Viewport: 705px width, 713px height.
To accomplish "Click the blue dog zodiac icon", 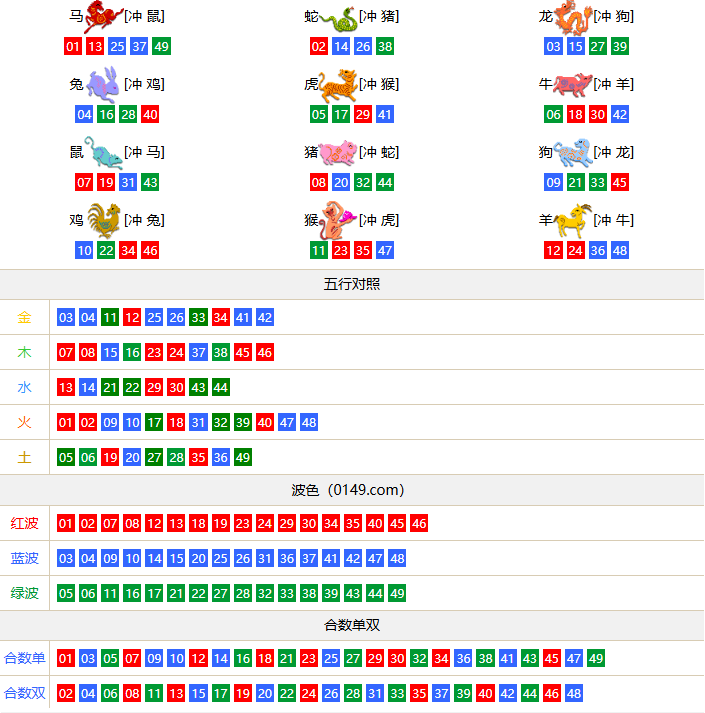I will (573, 153).
